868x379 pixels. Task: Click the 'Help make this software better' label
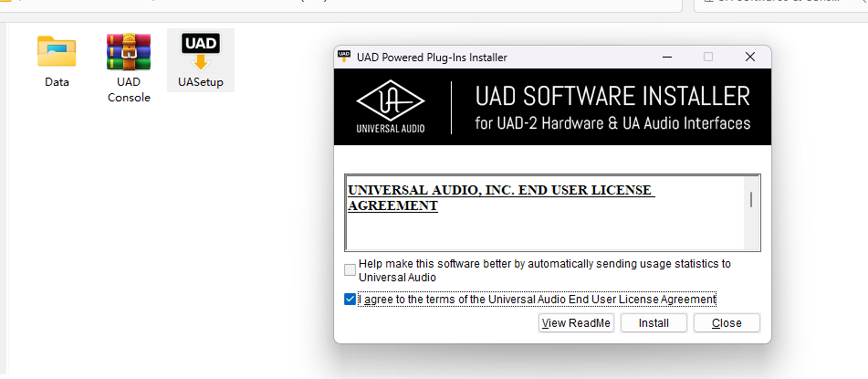coord(545,270)
